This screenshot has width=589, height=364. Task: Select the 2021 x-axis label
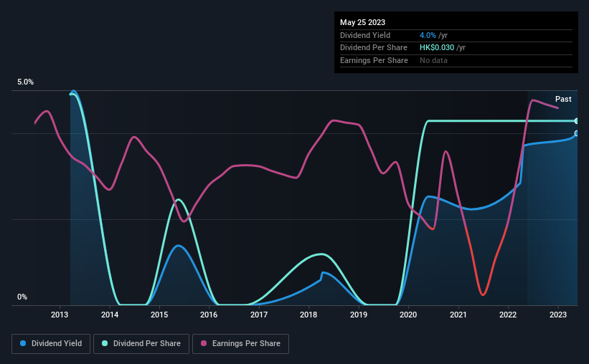click(x=458, y=315)
